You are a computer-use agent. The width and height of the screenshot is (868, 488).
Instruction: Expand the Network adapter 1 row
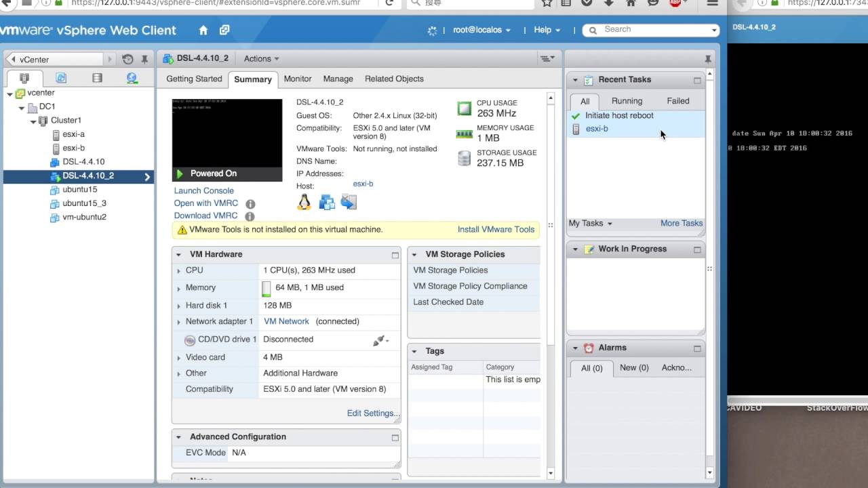179,322
